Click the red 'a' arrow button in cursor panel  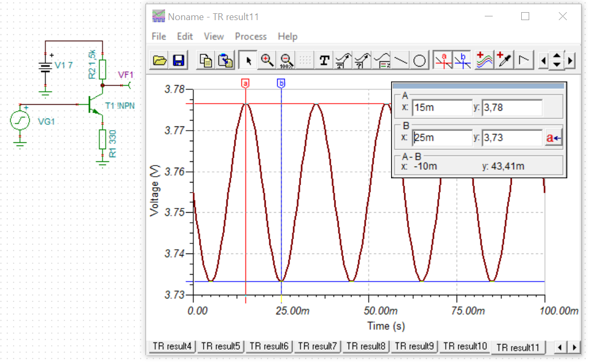(x=554, y=138)
